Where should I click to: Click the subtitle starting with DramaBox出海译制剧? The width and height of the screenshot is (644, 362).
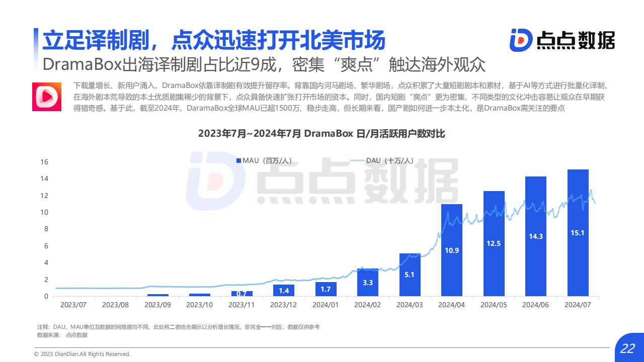tap(264, 65)
